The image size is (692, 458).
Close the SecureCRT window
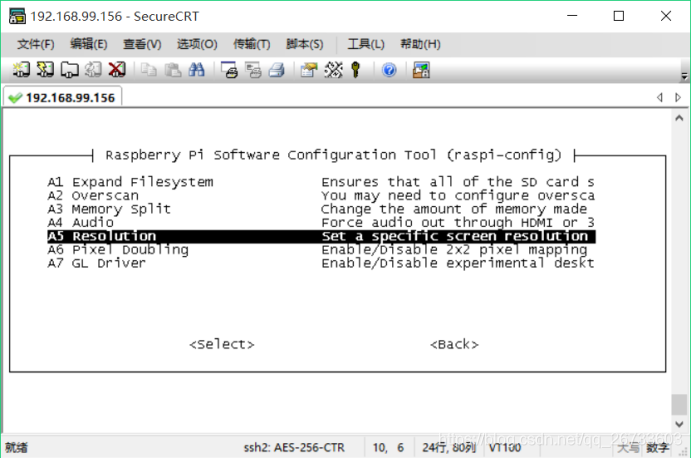pyautogui.click(x=666, y=16)
